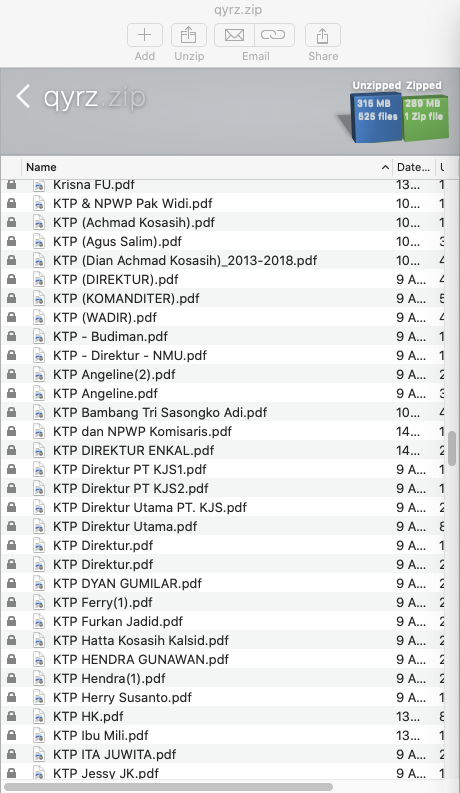Click the lock icon beside KTP Angeline.pdf
Screen dimensions: 460x793
[11, 393]
